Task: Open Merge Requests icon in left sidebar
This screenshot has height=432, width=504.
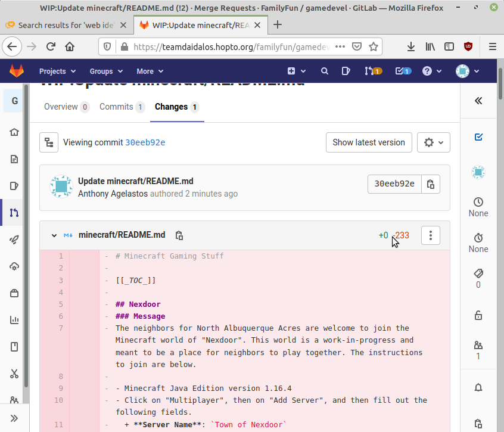Action: (14, 213)
